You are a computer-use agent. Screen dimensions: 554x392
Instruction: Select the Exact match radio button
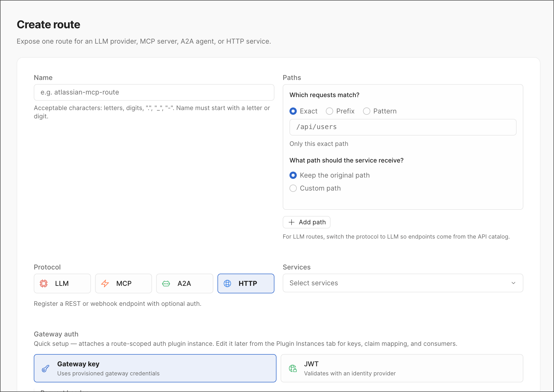(x=293, y=111)
